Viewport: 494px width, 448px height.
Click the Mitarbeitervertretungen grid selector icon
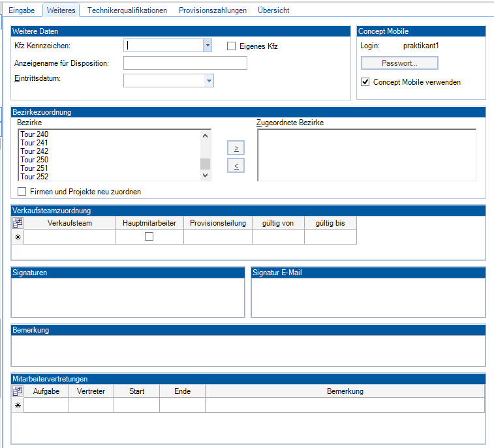[18, 391]
